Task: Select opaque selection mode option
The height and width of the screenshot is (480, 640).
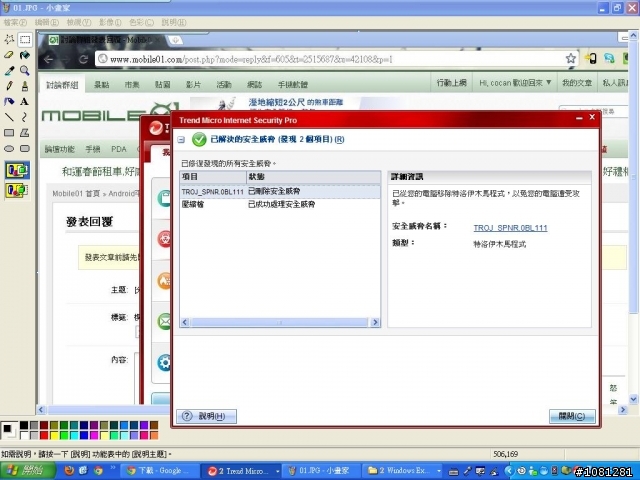Action: point(17,170)
